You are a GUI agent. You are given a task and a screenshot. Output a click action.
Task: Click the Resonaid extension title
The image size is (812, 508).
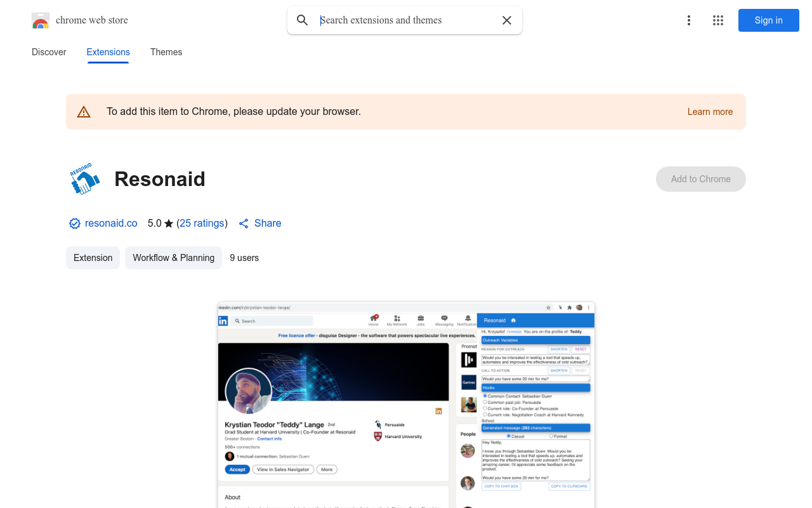(160, 179)
